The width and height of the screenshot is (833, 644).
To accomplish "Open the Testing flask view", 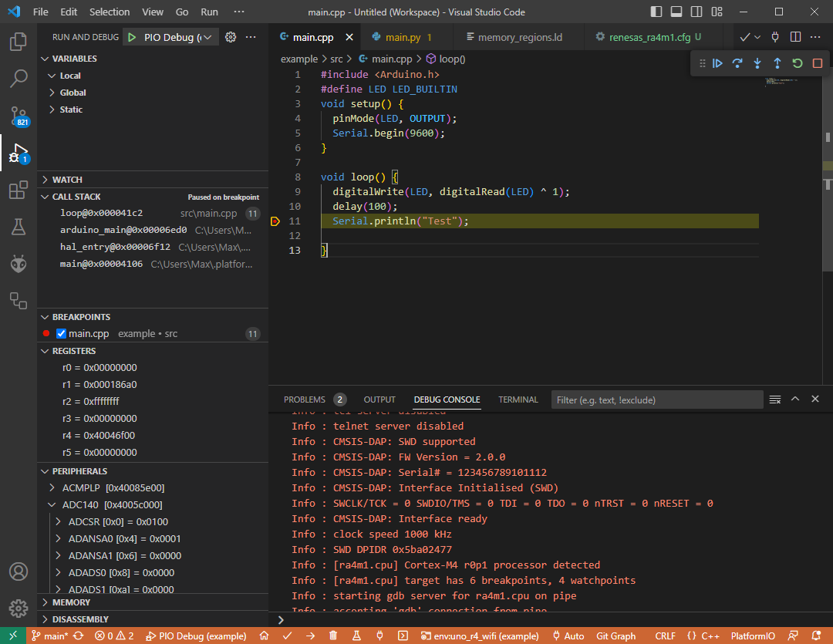I will pos(19,227).
